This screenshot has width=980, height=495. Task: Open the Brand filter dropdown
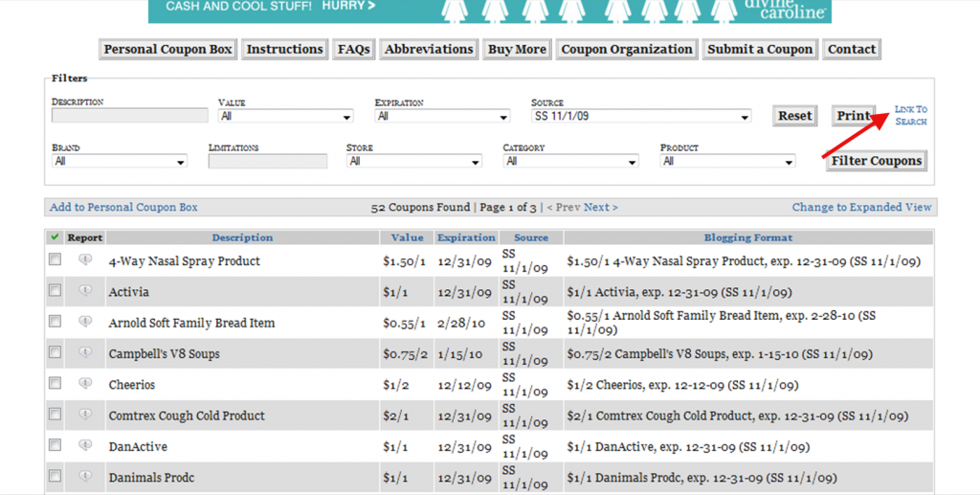click(120, 161)
